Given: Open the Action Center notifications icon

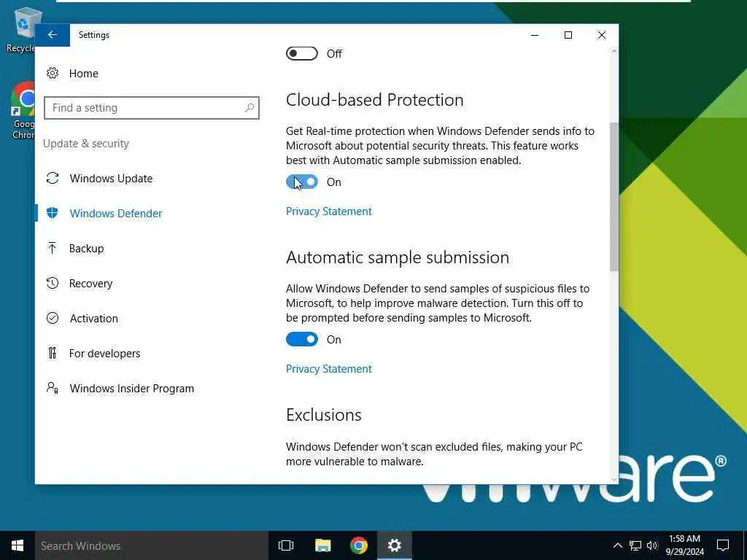Looking at the screenshot, I should (x=723, y=545).
